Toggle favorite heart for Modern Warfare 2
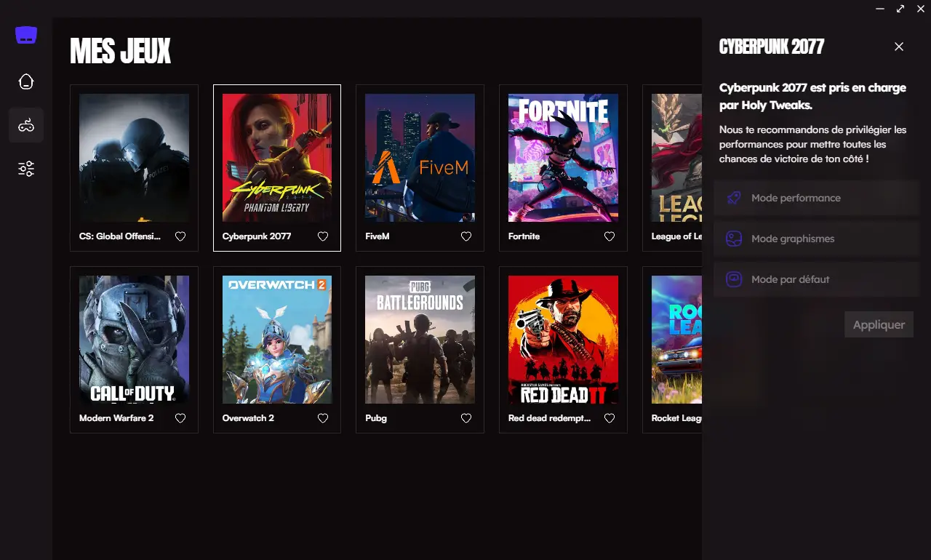Viewport: 931px width, 560px height. pos(180,418)
